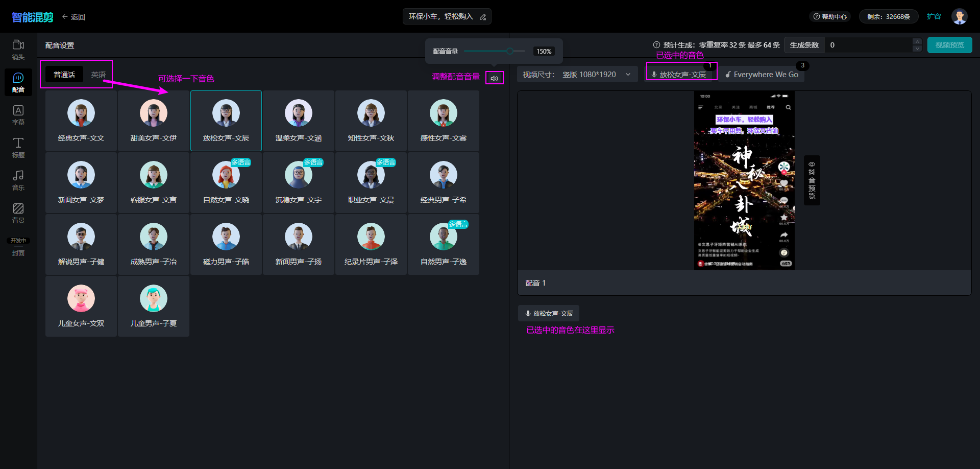Click the 放松女声-文辰 chip below preview

[549, 313]
